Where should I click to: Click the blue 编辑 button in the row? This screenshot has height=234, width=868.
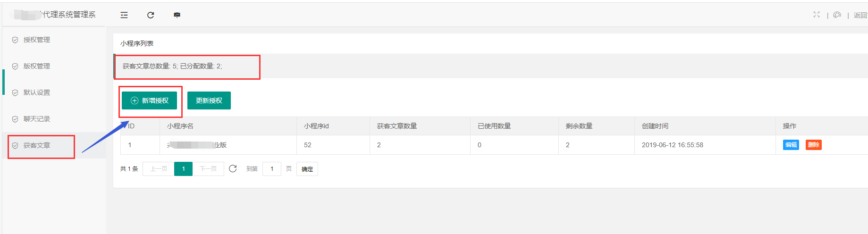tap(791, 145)
